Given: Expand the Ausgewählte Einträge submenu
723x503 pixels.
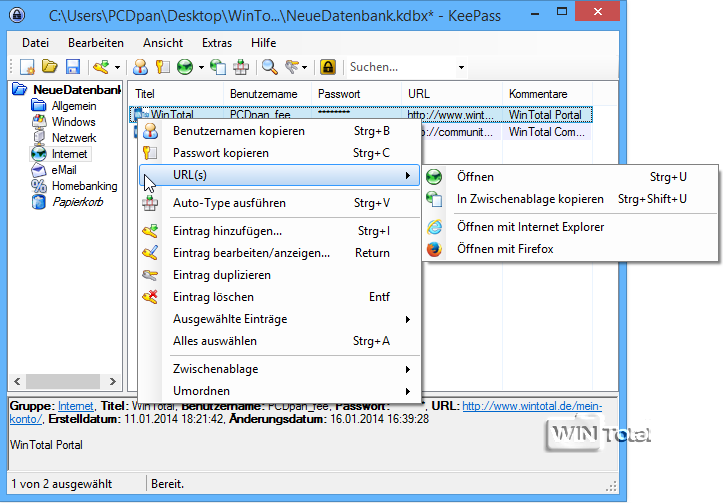Looking at the screenshot, I should pyautogui.click(x=279, y=319).
